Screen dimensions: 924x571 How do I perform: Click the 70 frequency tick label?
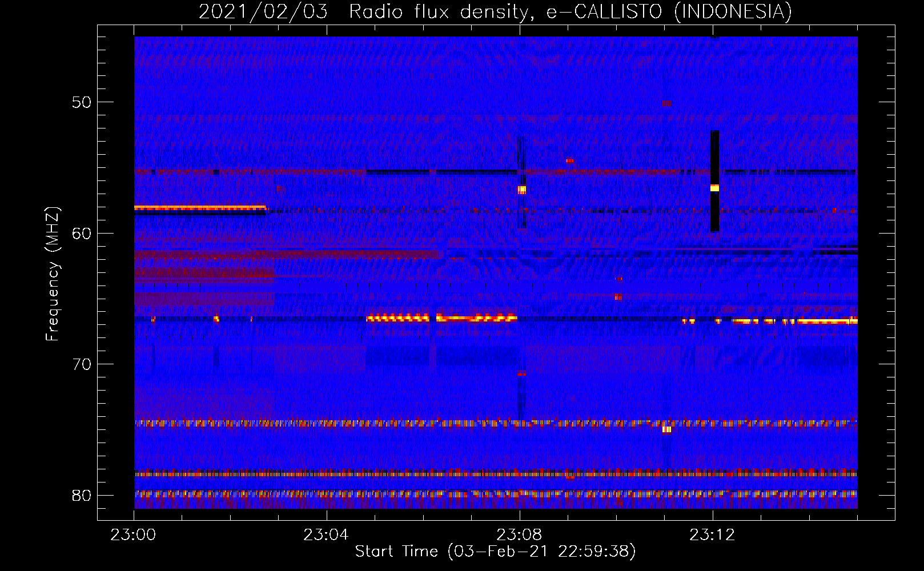tap(82, 364)
